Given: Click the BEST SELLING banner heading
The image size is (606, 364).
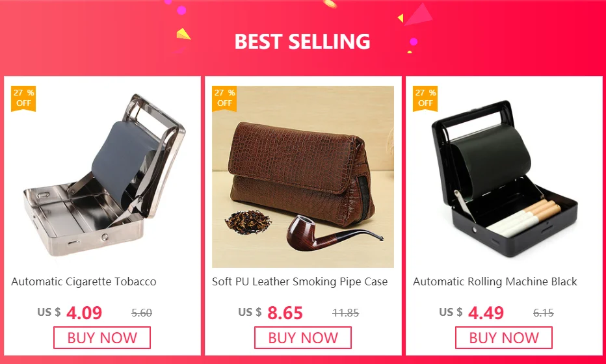Looking at the screenshot, I should (x=302, y=42).
